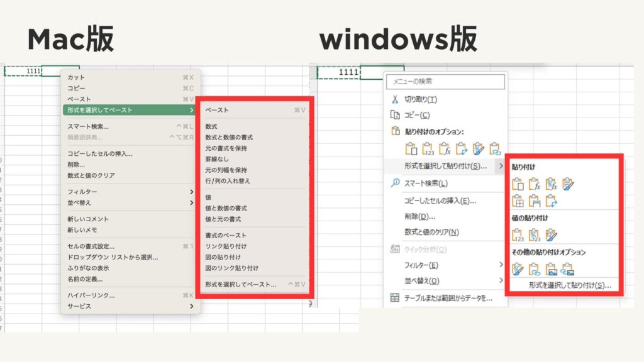Image resolution: width=644 pixels, height=362 pixels.
Task: Select the Values icon under 値の貼り付け
Action: 518,235
